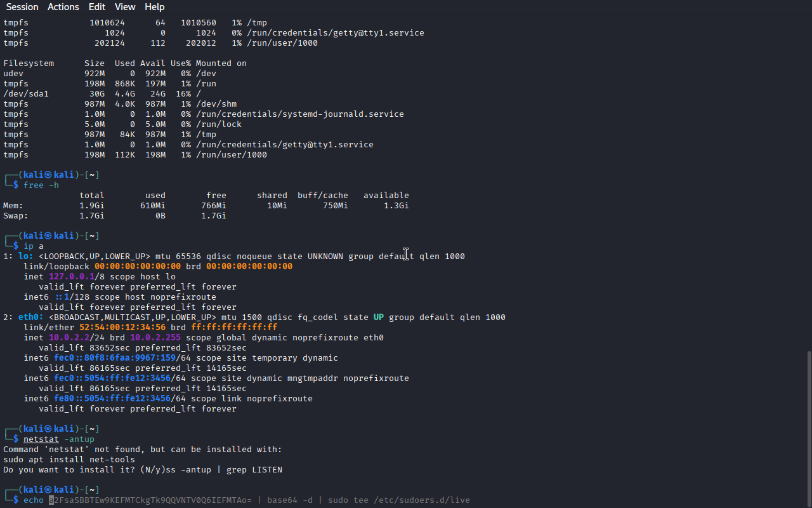Open the Help menu

[155, 7]
